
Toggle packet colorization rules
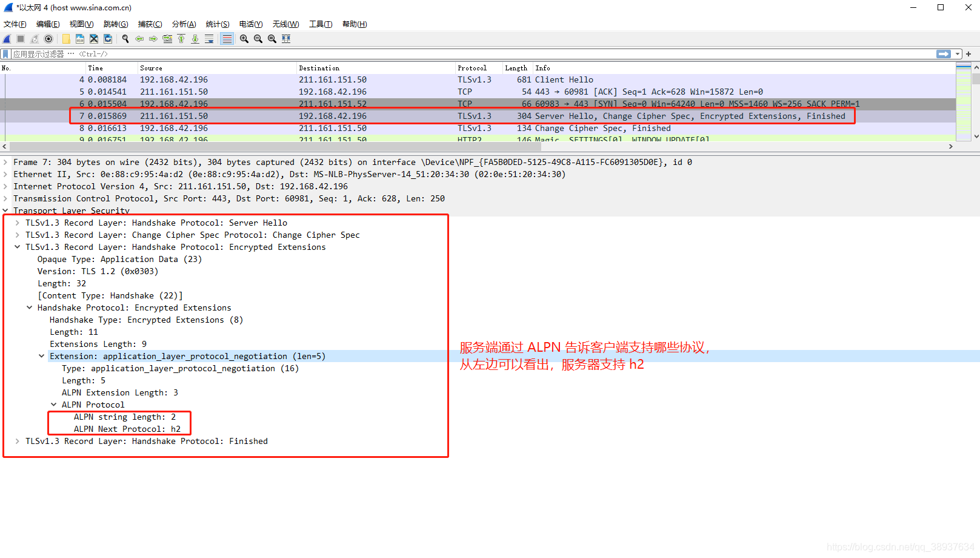coord(227,39)
